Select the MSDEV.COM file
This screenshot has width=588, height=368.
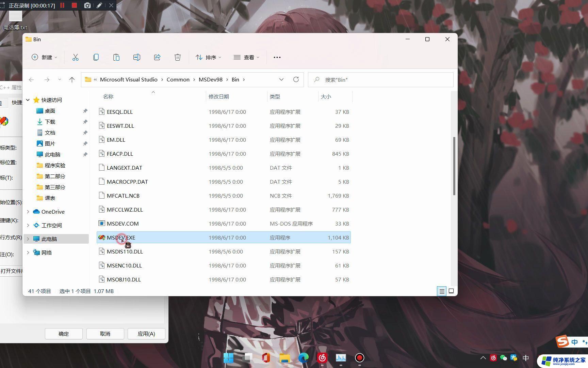click(224, 224)
